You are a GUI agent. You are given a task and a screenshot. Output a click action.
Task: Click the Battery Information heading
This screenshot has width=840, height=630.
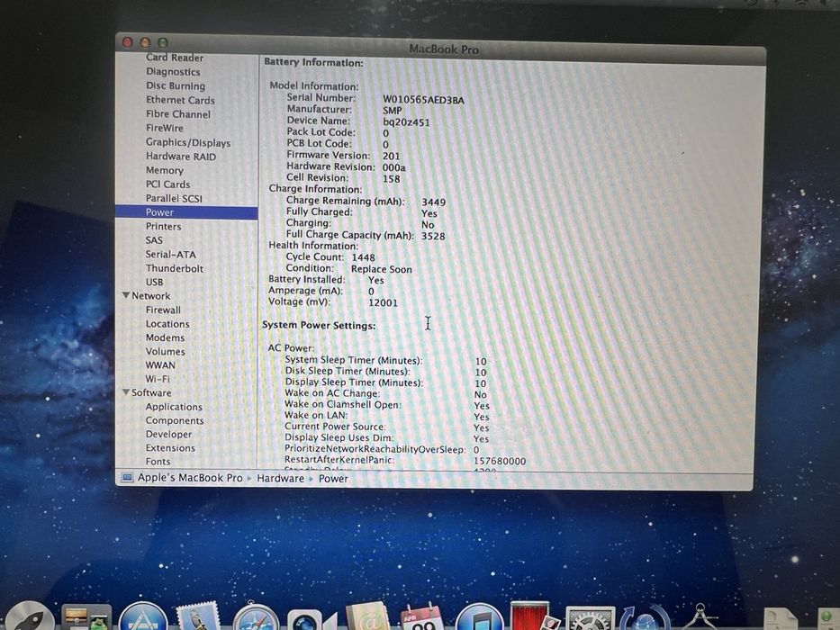[313, 62]
